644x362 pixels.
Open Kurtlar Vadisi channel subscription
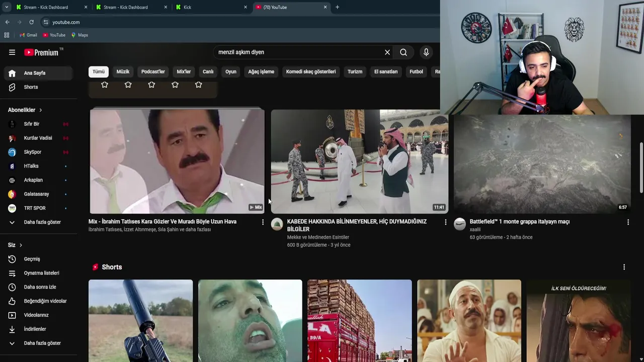[39, 138]
